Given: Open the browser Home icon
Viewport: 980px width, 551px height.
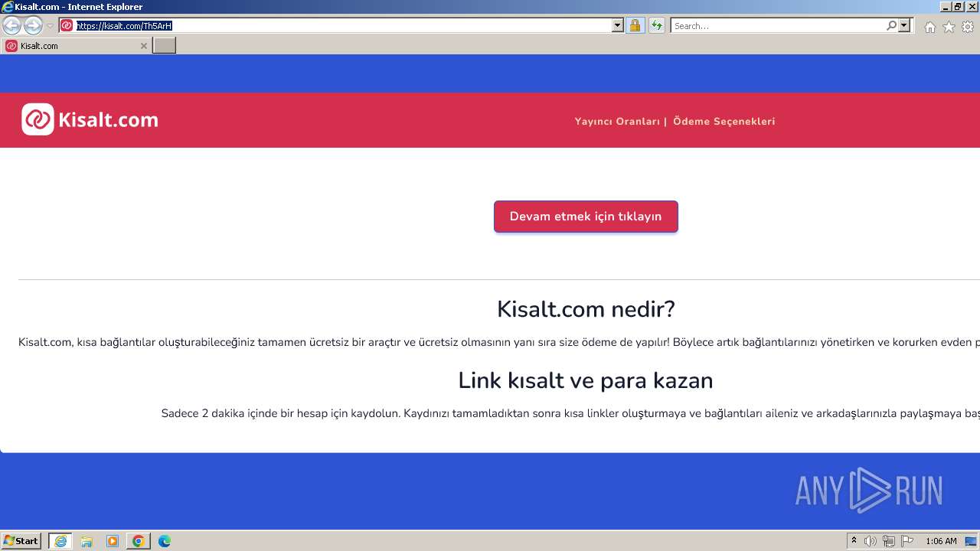Looking at the screenshot, I should click(x=929, y=27).
